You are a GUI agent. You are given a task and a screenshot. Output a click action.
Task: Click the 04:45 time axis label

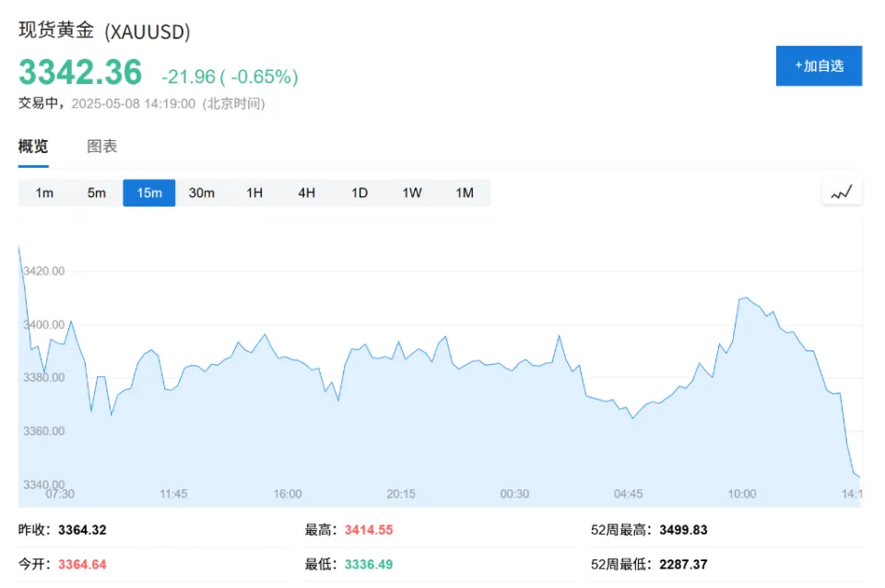pyautogui.click(x=628, y=494)
